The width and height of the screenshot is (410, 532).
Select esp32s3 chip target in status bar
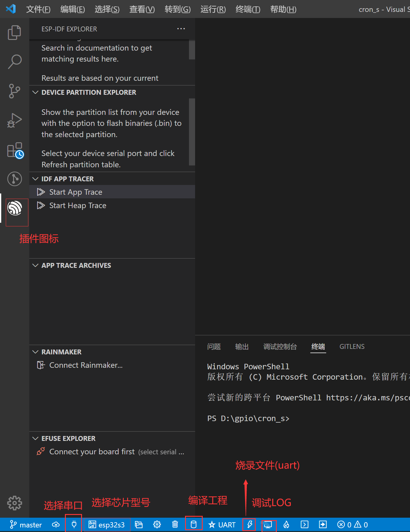[x=107, y=525]
